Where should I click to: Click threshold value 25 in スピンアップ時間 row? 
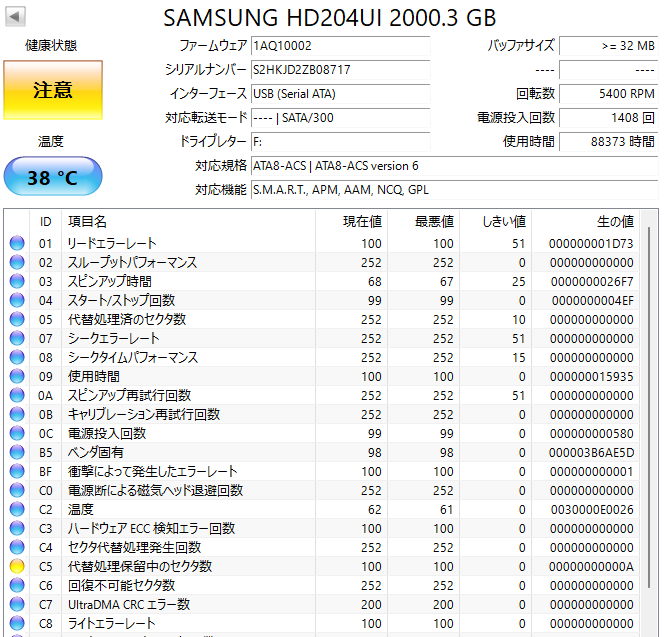click(x=518, y=282)
